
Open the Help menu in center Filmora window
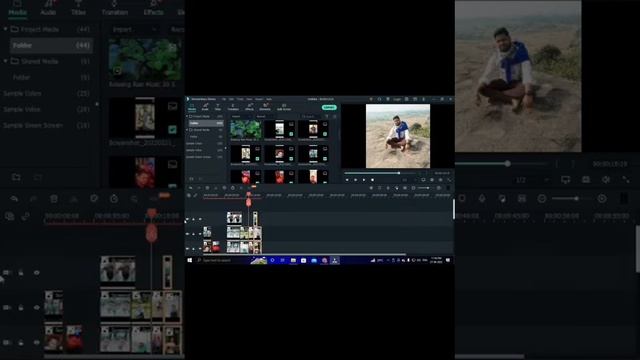tap(269, 99)
